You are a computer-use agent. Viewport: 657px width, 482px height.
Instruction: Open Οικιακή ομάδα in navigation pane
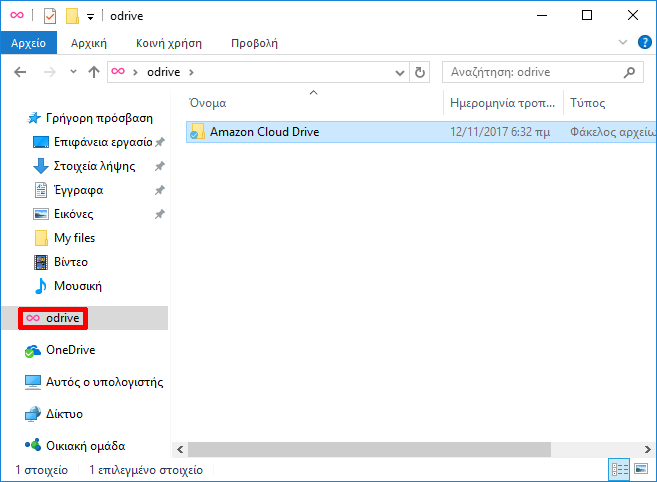85,446
